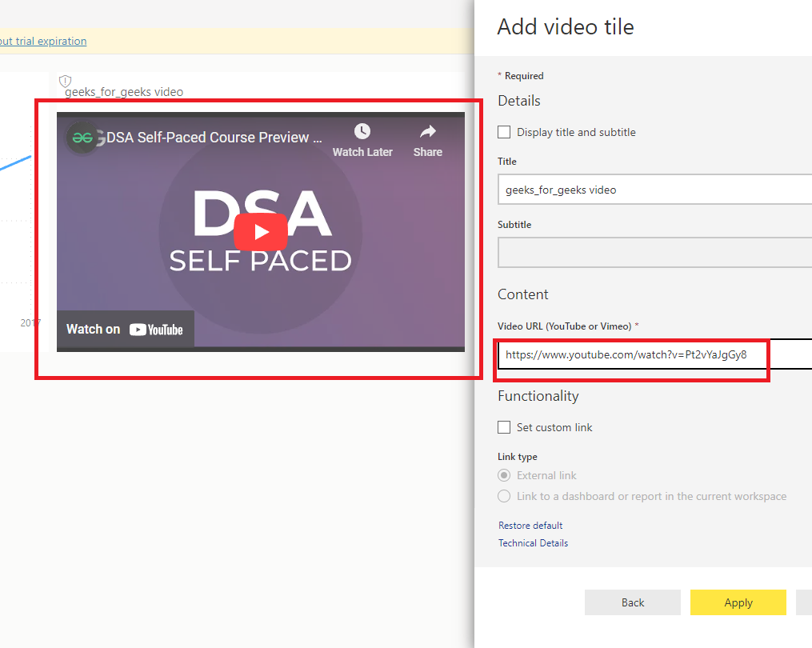Click the Restore default link
The image size is (812, 648).
(530, 526)
